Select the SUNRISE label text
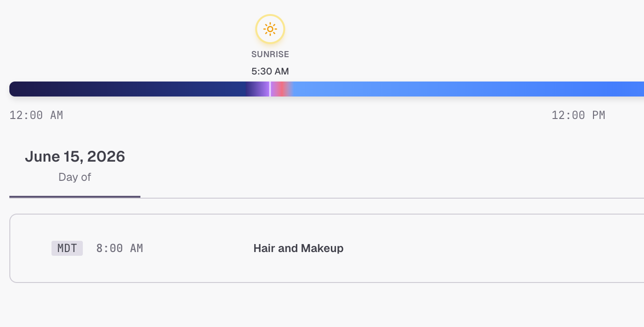The width and height of the screenshot is (644, 327). pos(270,54)
